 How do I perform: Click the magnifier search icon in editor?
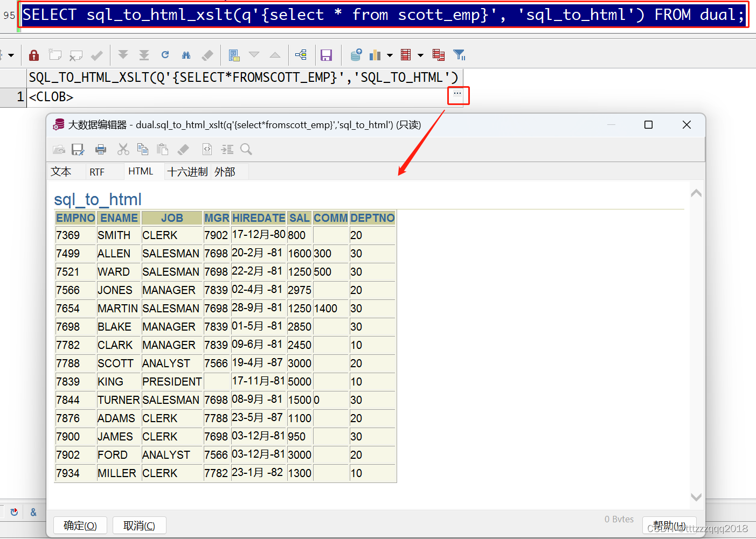(246, 149)
